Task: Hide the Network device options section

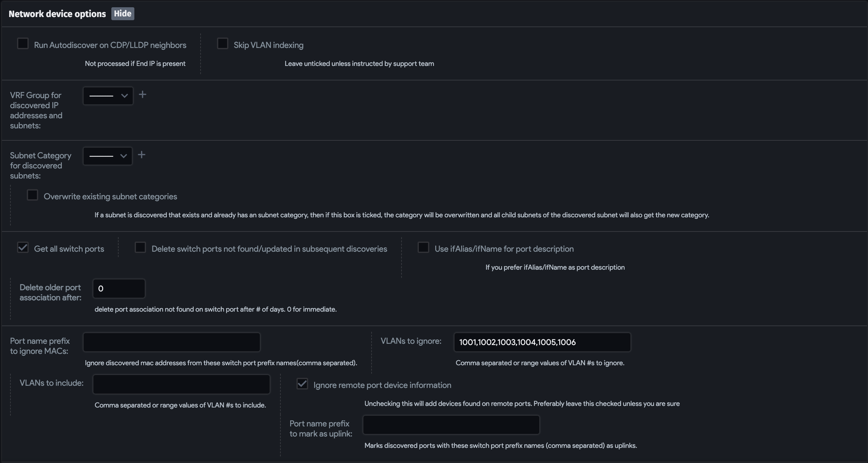Action: [x=123, y=14]
